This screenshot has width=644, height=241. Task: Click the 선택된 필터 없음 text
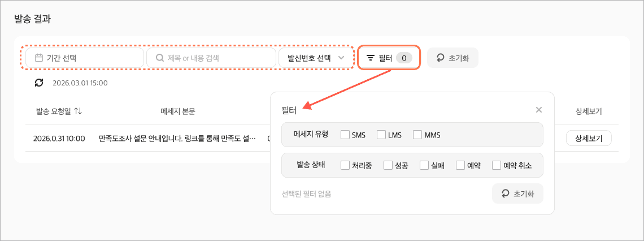pyautogui.click(x=306, y=193)
